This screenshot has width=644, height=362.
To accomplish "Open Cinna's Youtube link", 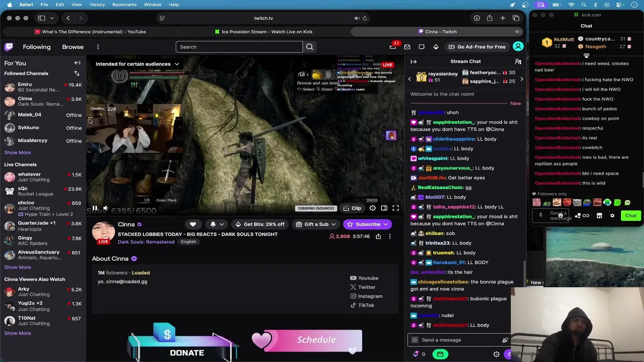I will point(364,278).
